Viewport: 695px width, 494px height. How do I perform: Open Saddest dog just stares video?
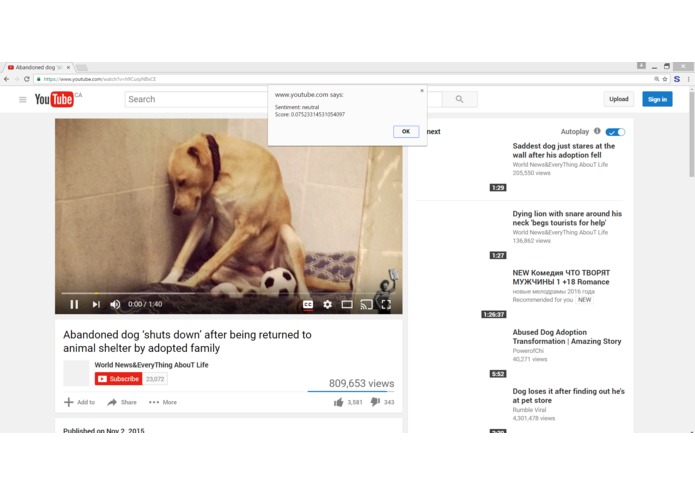(563, 150)
